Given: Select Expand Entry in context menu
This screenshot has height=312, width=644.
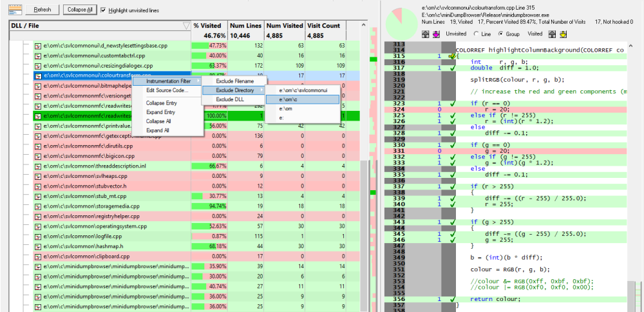Looking at the screenshot, I should point(168,112).
